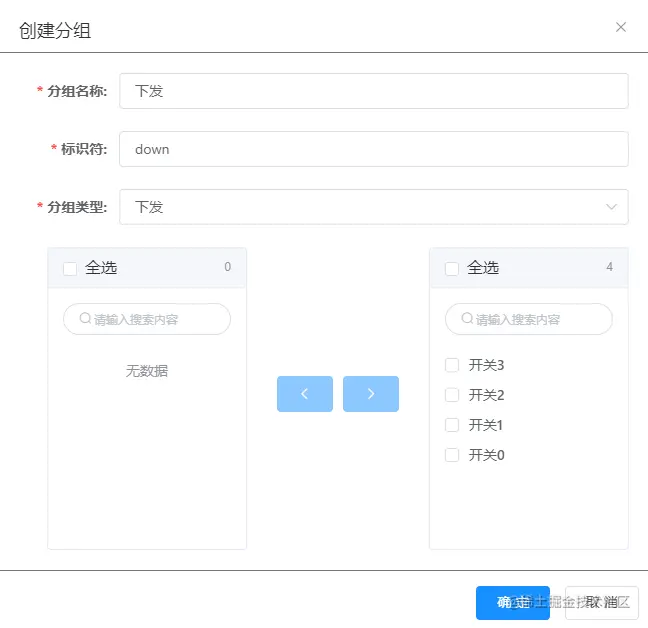Click the 取消 cancel button
648x628 pixels.
601,603
